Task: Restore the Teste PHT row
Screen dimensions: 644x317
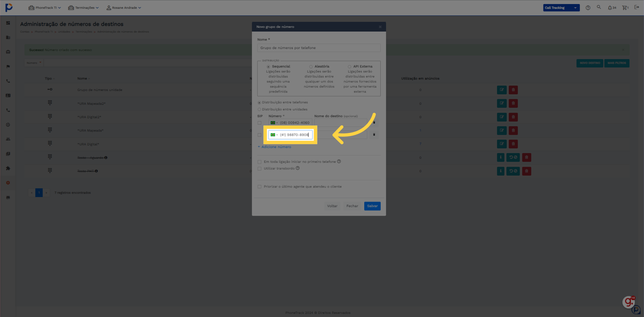Action: [513, 171]
